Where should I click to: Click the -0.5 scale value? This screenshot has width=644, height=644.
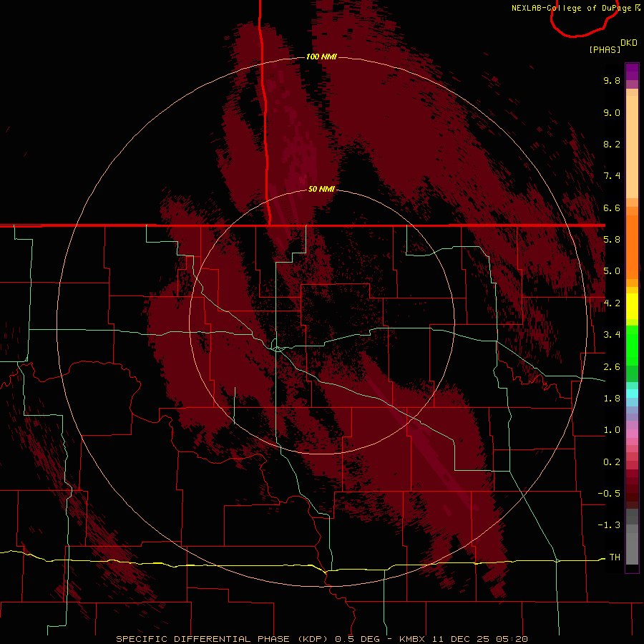(x=609, y=493)
